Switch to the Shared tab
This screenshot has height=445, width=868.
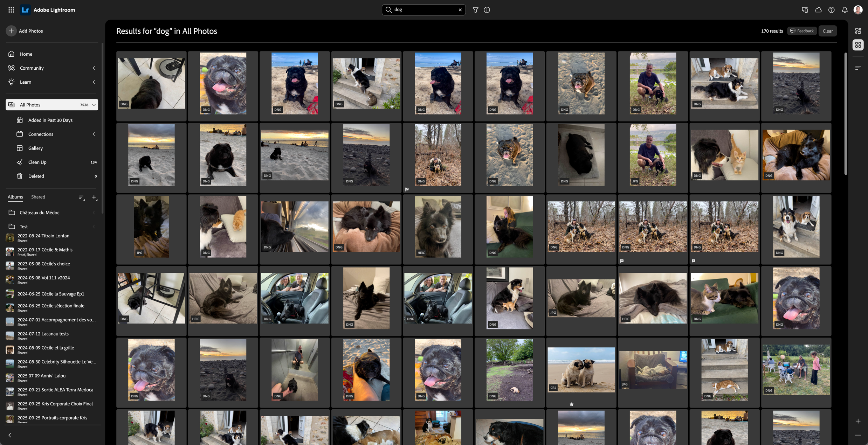coord(38,197)
